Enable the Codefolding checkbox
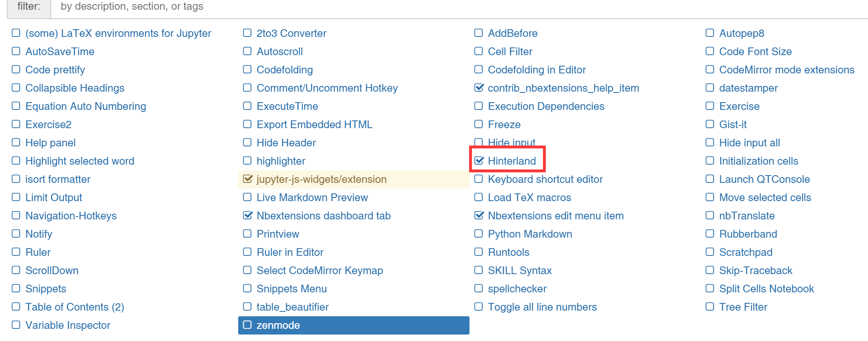 247,69
